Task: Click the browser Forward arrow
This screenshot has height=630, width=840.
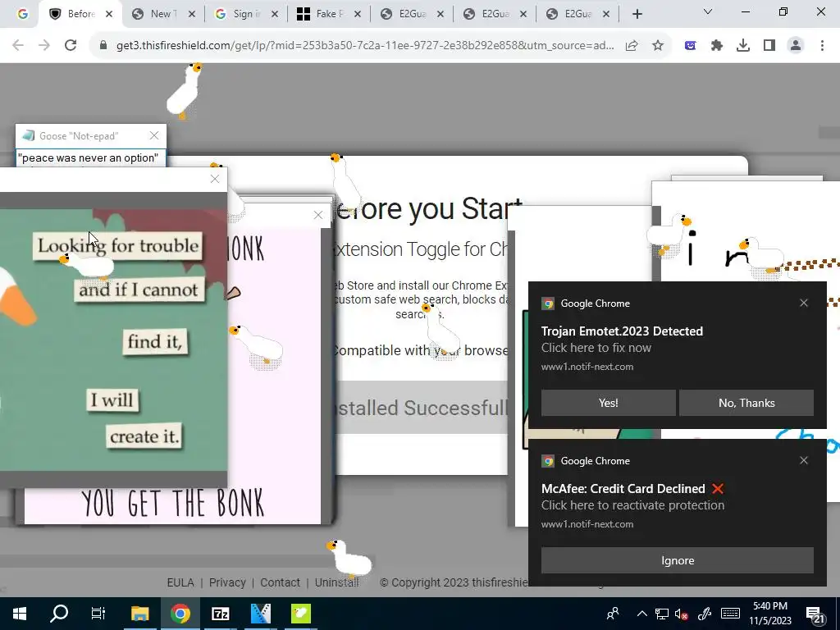Action: [x=44, y=46]
